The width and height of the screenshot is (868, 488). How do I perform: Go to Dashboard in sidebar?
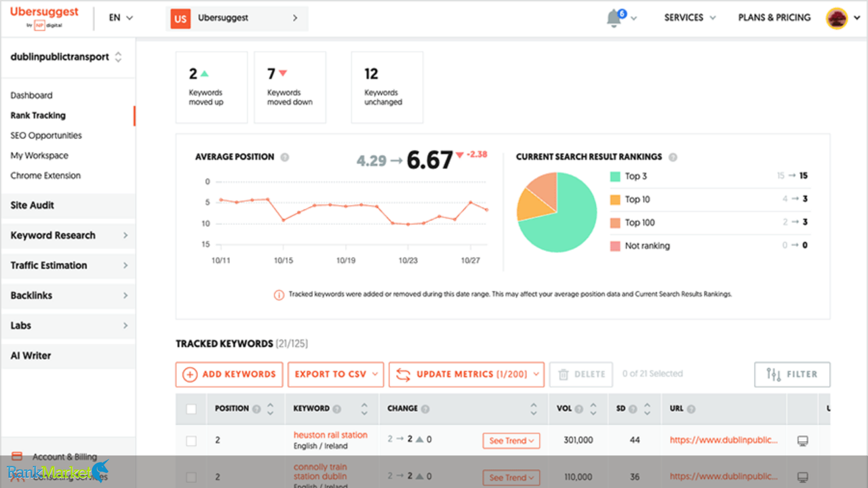tap(31, 96)
